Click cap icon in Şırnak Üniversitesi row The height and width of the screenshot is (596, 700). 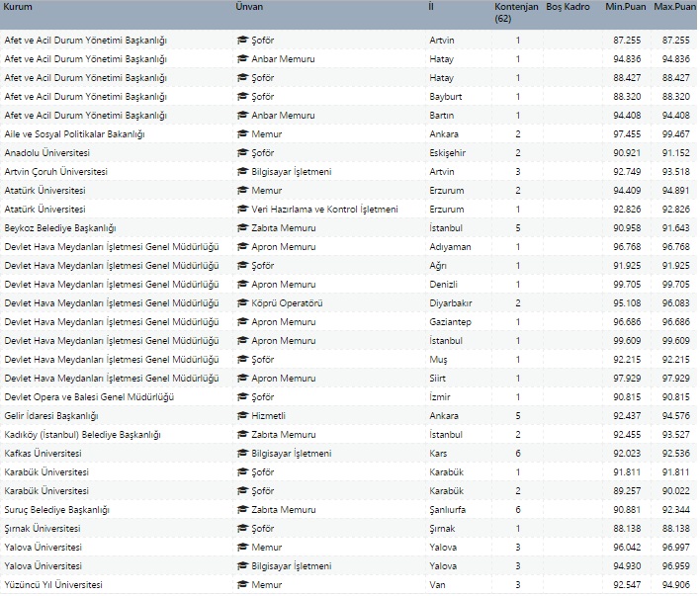click(242, 529)
